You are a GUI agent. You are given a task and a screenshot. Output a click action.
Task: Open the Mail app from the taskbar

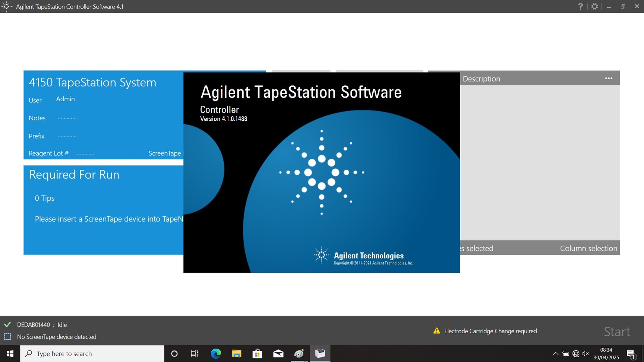point(278,353)
